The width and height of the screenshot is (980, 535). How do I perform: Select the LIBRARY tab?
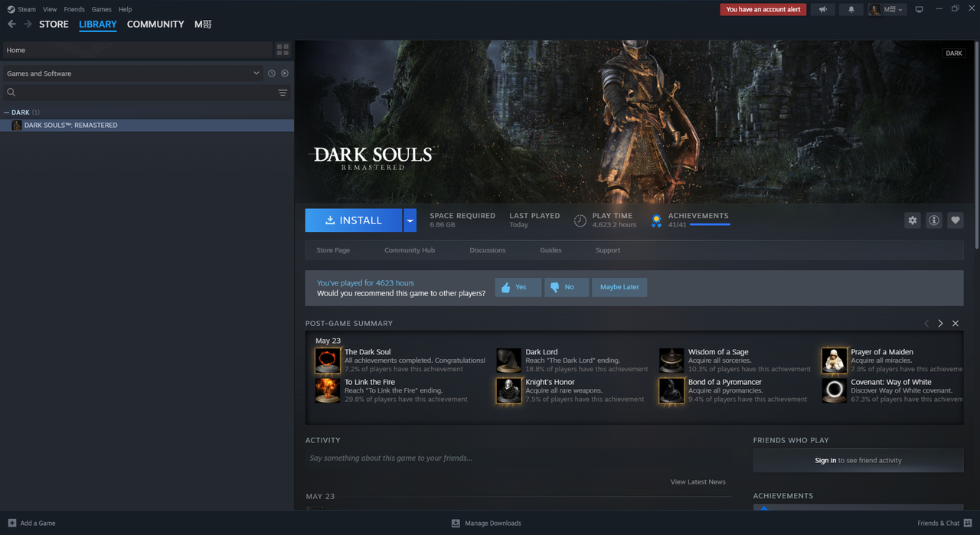point(98,24)
